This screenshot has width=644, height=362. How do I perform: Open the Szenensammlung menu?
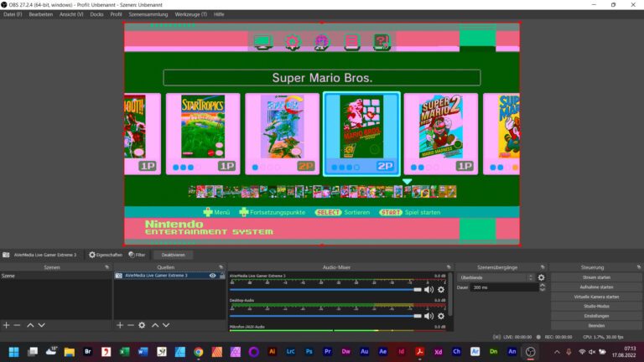(148, 14)
